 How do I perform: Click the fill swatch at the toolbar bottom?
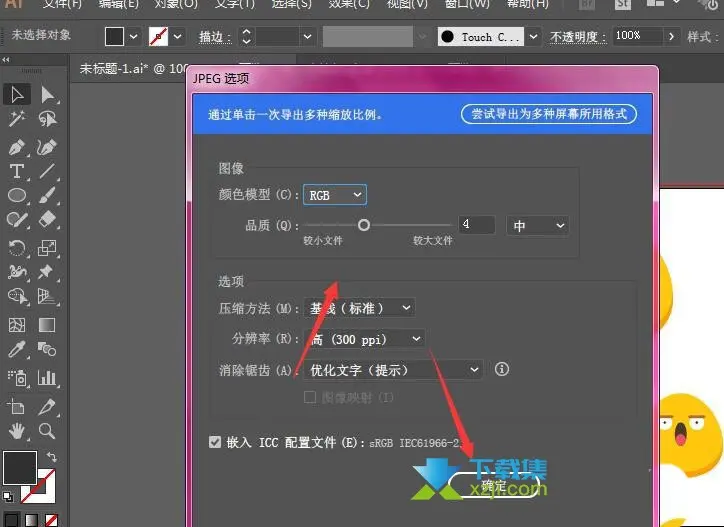(x=20, y=467)
